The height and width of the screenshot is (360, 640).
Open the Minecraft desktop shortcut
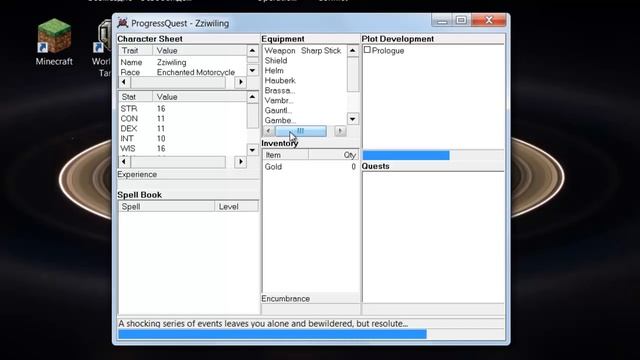54,42
